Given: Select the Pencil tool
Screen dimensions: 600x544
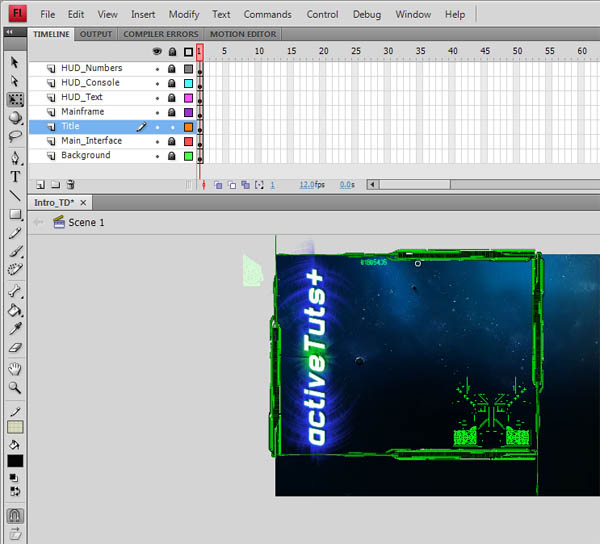Looking at the screenshot, I should click(x=15, y=233).
